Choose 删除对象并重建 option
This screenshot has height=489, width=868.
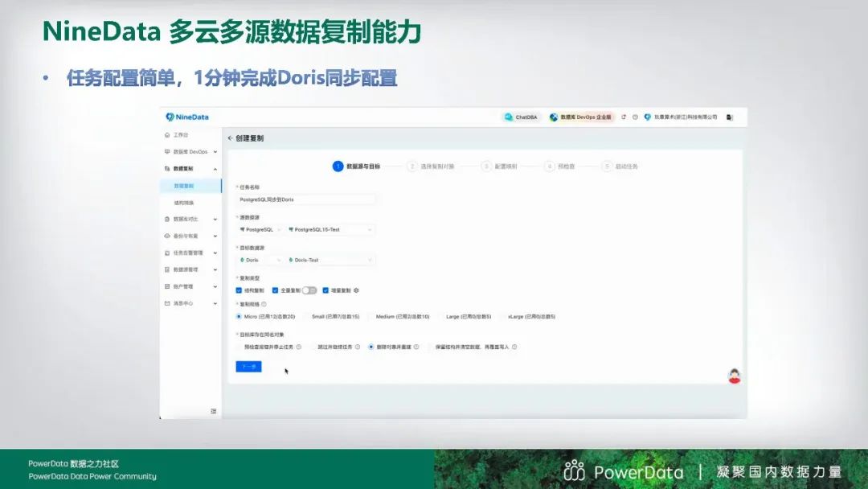(371, 347)
